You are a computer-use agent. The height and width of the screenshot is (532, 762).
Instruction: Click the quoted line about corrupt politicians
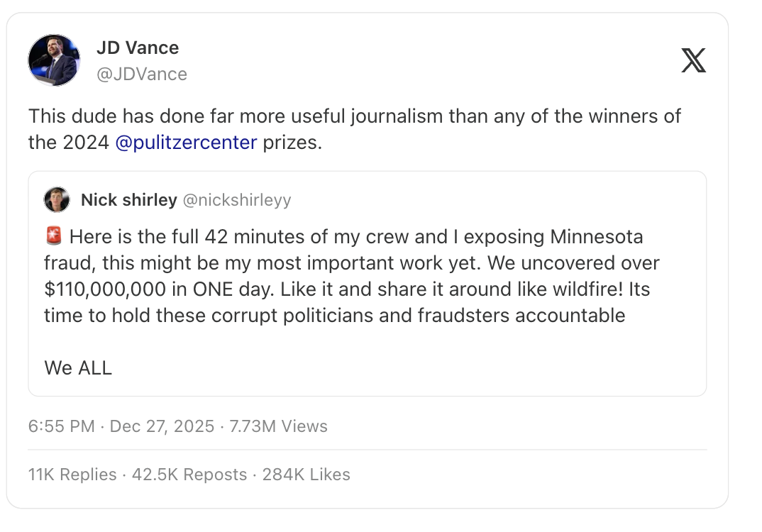(x=334, y=315)
